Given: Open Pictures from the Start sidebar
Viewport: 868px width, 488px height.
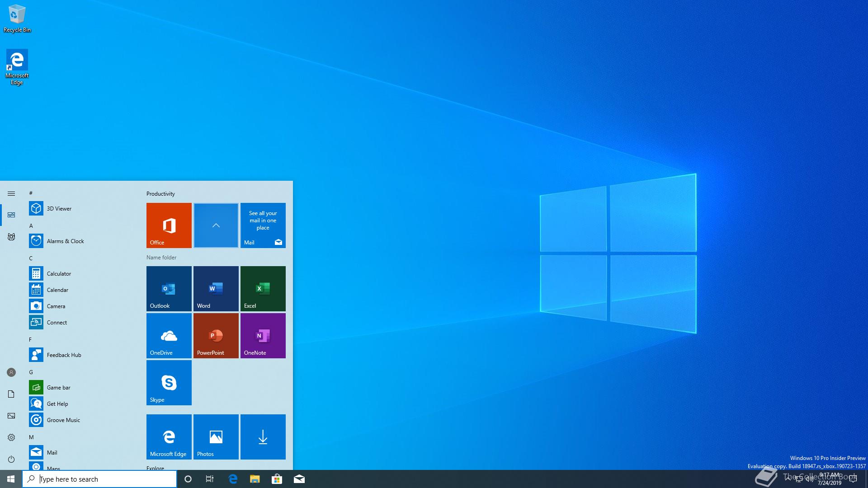Looking at the screenshot, I should click(x=11, y=416).
